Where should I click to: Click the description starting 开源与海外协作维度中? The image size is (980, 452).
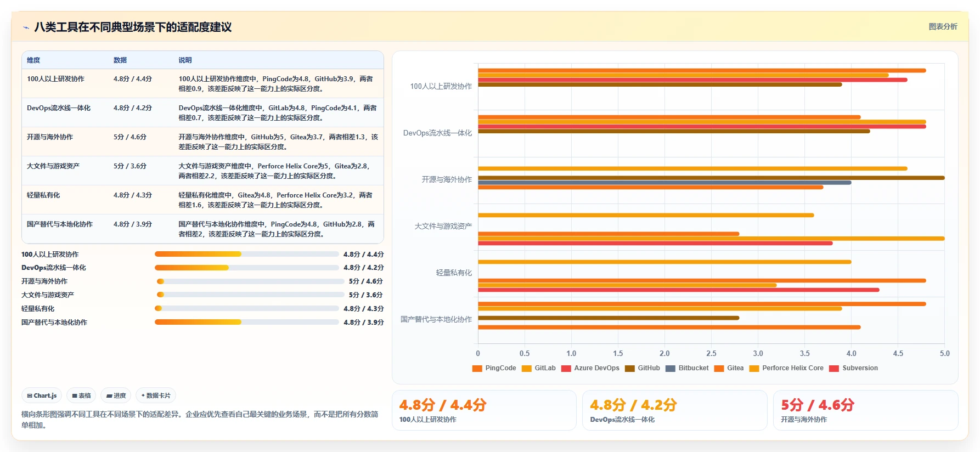pos(278,142)
